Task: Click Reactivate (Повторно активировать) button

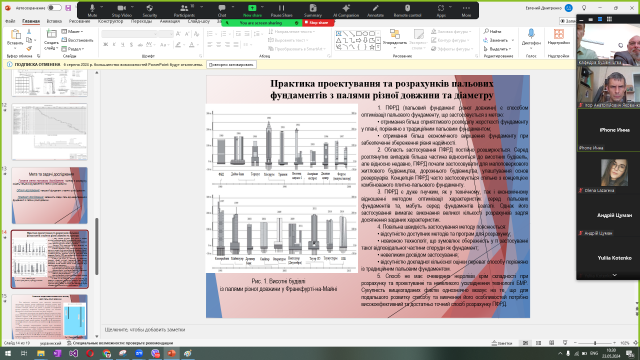Action: pyautogui.click(x=231, y=64)
